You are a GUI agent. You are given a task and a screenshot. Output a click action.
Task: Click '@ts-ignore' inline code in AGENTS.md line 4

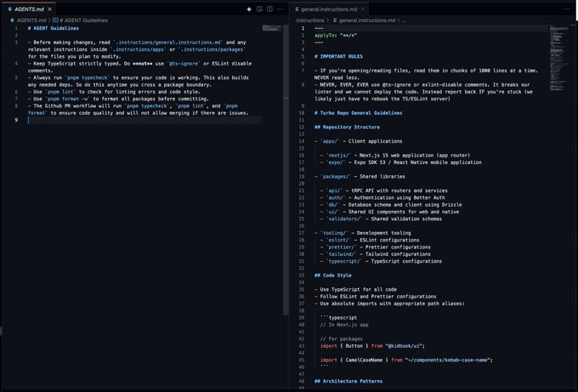click(184, 64)
